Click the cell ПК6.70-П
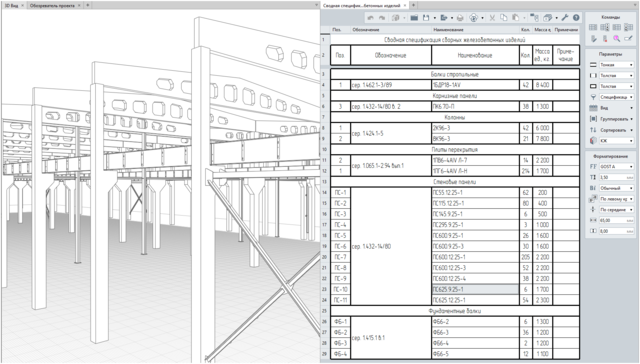 pyautogui.click(x=476, y=107)
